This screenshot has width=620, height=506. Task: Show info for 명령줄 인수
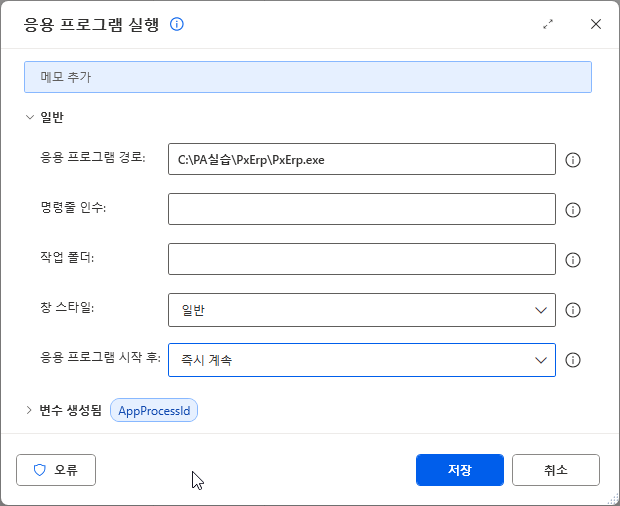(573, 210)
